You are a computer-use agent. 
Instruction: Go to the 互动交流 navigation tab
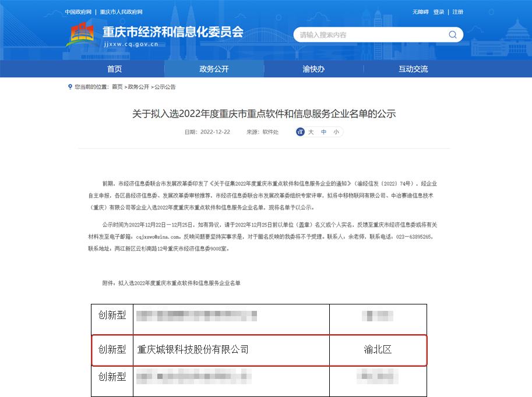click(413, 69)
